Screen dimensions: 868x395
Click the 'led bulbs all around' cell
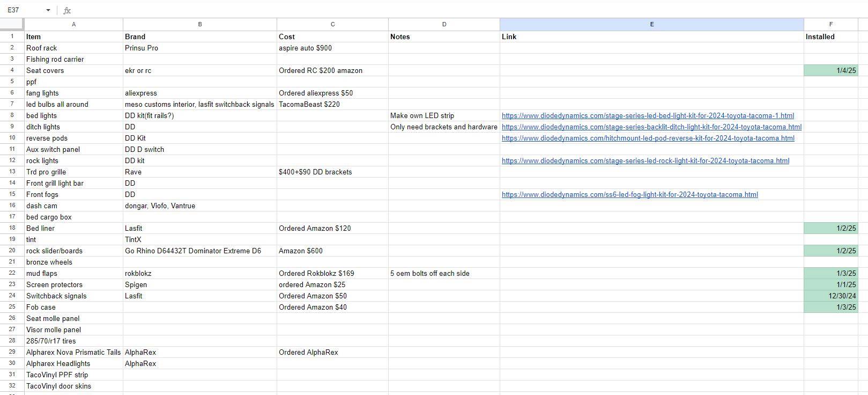pos(73,104)
